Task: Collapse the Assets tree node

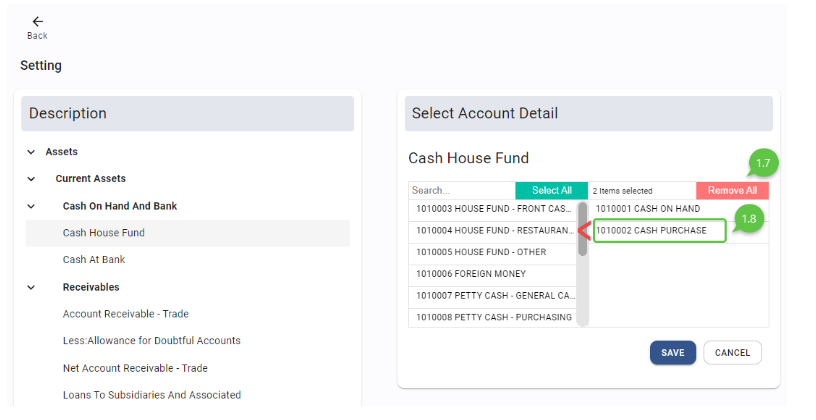Action: coord(31,152)
